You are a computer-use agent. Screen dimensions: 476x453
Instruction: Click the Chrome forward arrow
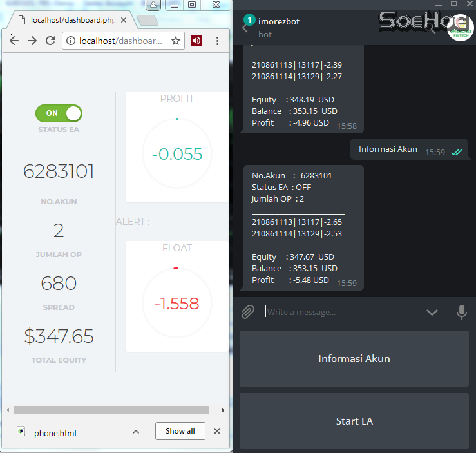click(x=32, y=41)
